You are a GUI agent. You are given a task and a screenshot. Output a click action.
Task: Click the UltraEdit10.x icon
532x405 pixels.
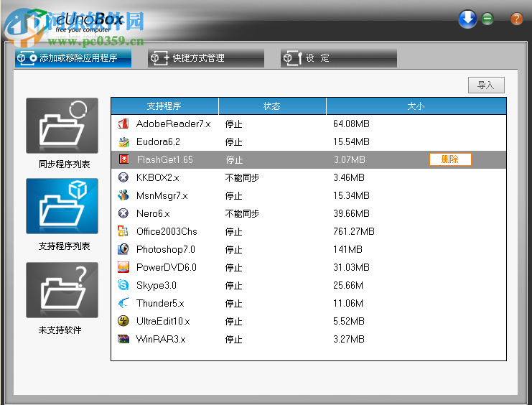click(123, 321)
